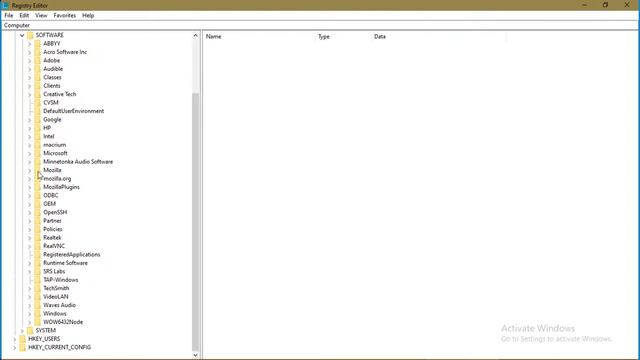Click the HKEY_USERS folder icon
Image resolution: width=640 pixels, height=360 pixels.
pos(23,339)
